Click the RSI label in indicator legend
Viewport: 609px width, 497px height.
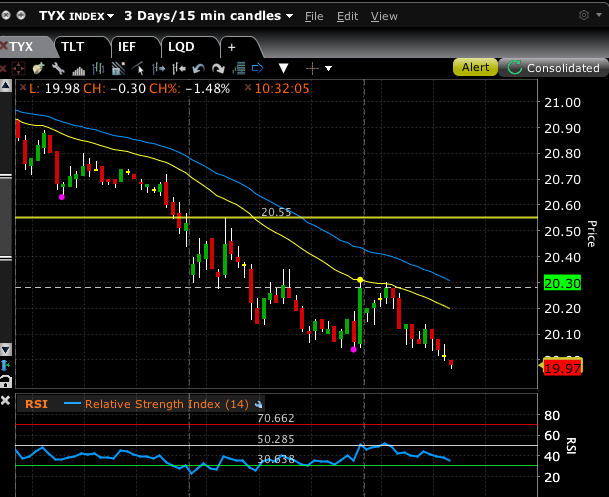pos(37,404)
